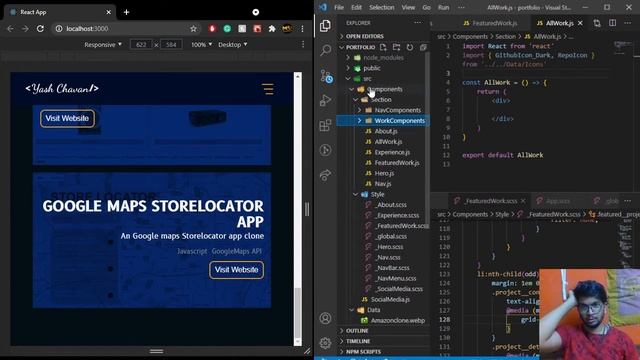The height and width of the screenshot is (360, 640).
Task: Open editor more actions ellipsis
Action: click(x=627, y=23)
